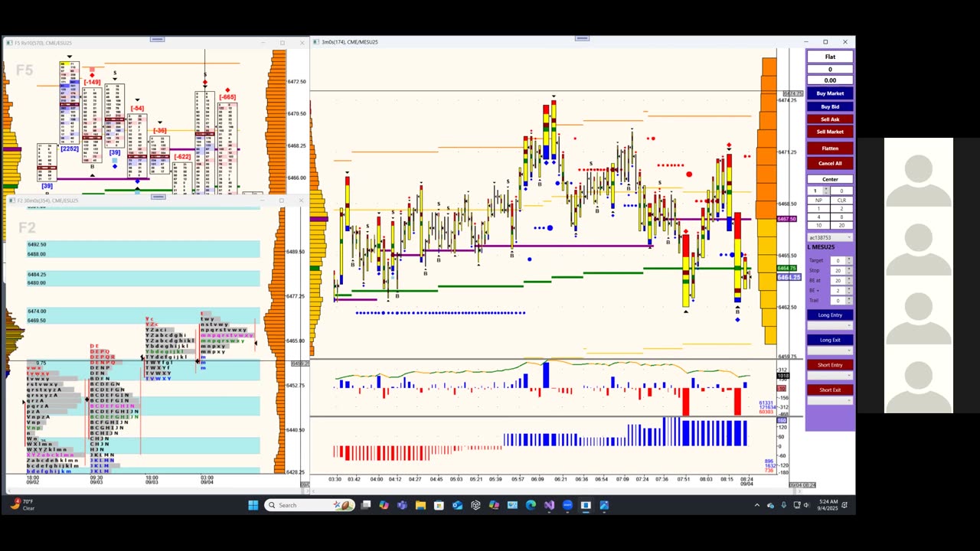Viewport: 980px width, 551px height.
Task: Set quantity with the 8 preset button
Action: pos(841,217)
